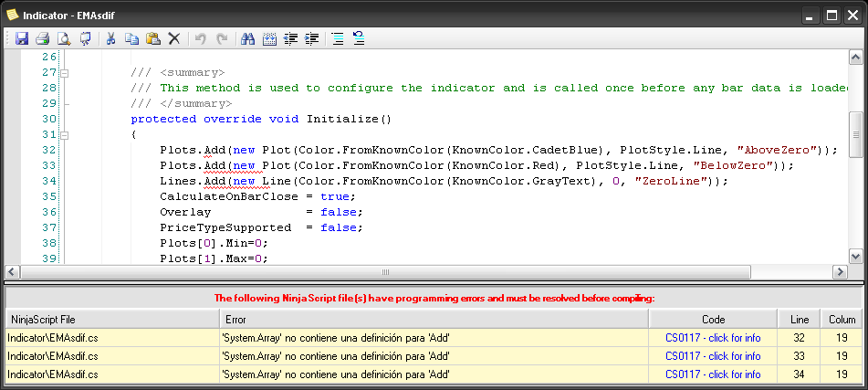The height and width of the screenshot is (390, 868).
Task: Click the Save icon in toolbar
Action: coord(22,38)
